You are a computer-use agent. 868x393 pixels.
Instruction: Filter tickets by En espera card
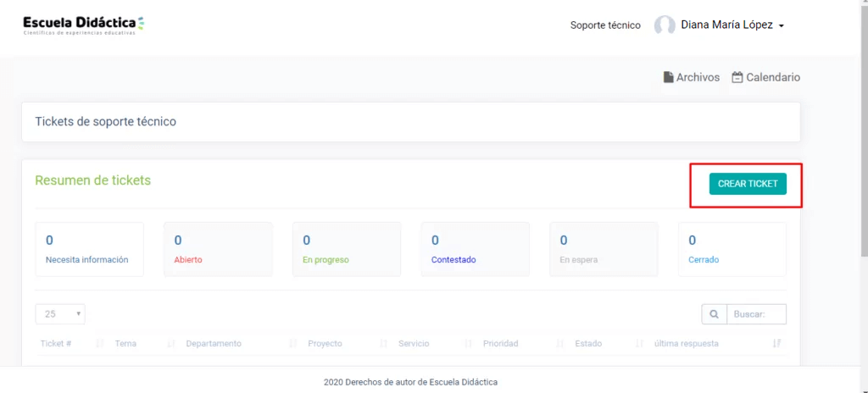click(x=604, y=249)
